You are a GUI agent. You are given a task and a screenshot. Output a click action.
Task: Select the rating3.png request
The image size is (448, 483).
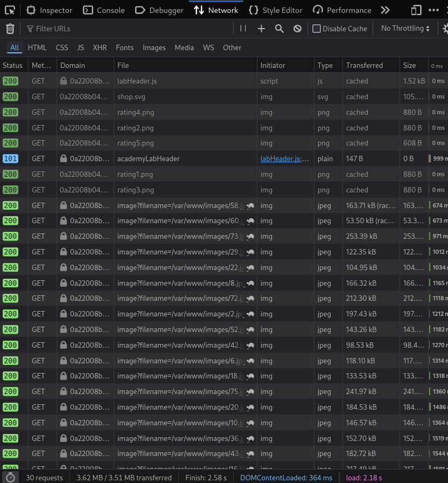click(224, 190)
